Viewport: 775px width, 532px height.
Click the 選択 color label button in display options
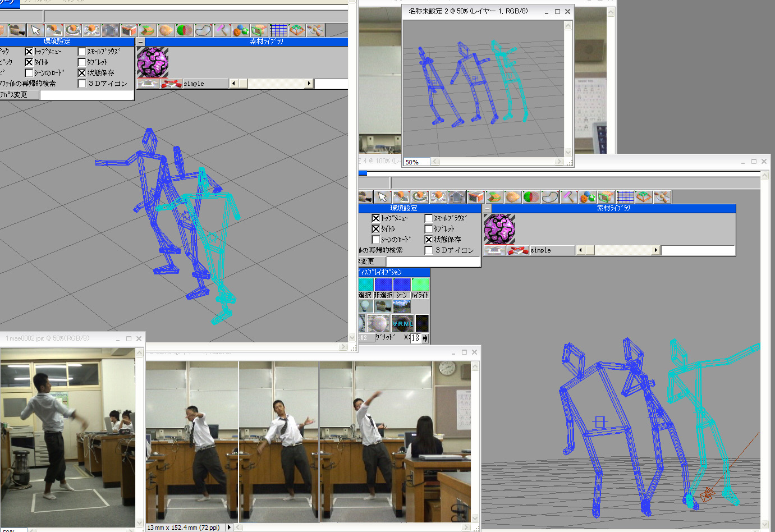(365, 295)
